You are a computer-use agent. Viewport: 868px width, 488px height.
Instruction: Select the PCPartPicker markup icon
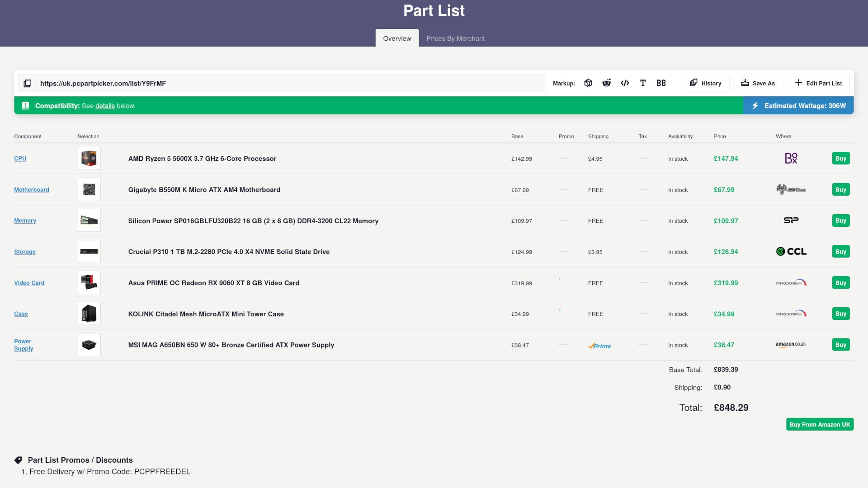[588, 83]
